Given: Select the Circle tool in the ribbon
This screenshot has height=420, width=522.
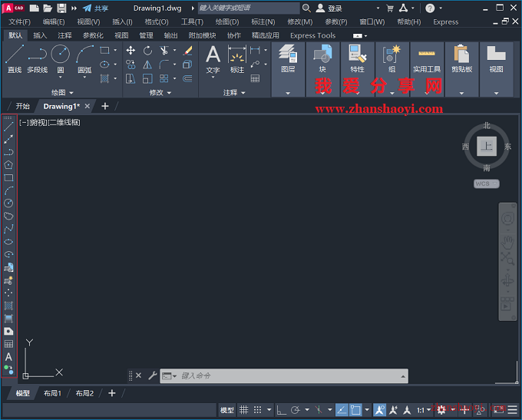Looking at the screenshot, I should pos(60,60).
